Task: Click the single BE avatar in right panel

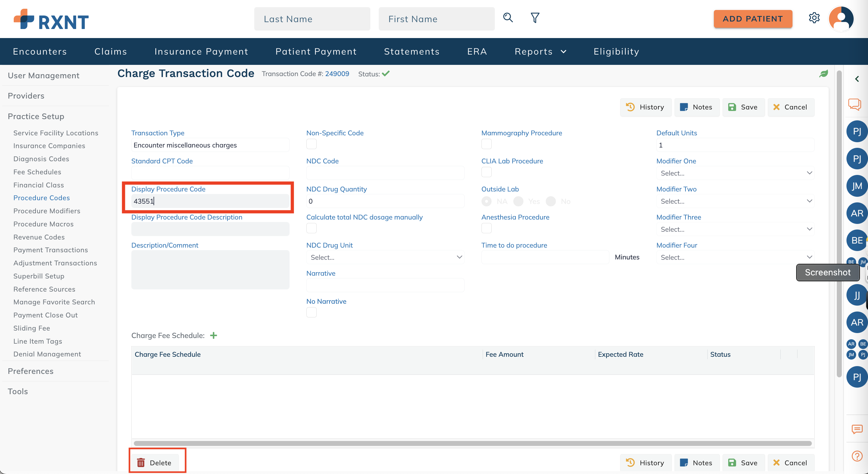Action: (857, 240)
